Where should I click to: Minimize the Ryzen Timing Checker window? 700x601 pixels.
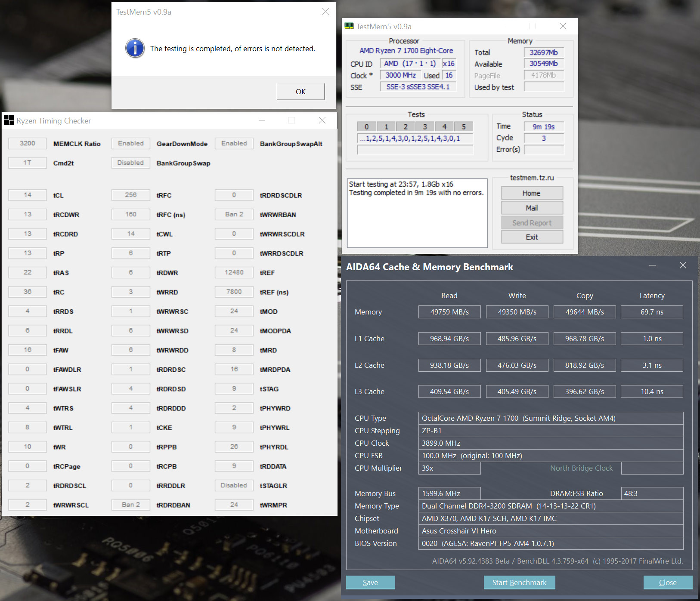[262, 120]
